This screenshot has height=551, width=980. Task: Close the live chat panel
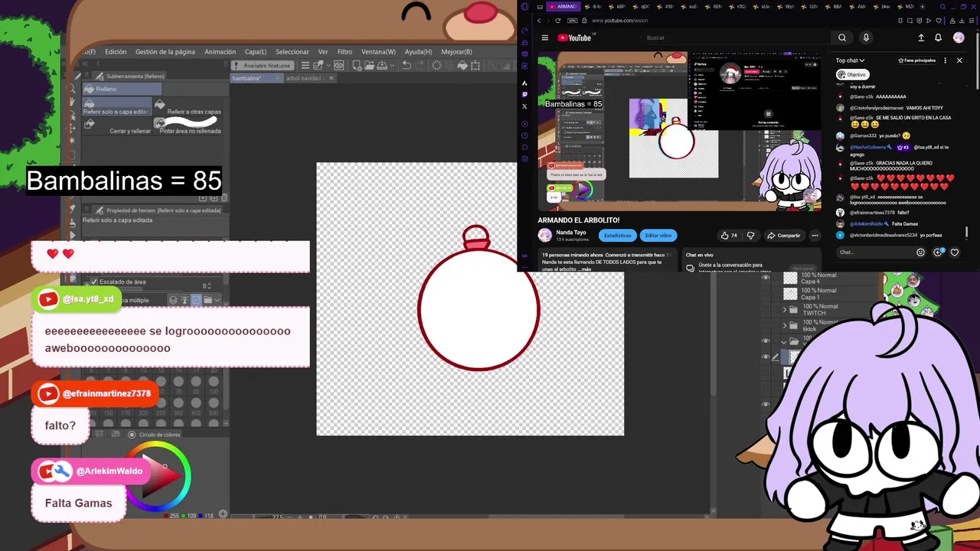click(959, 60)
